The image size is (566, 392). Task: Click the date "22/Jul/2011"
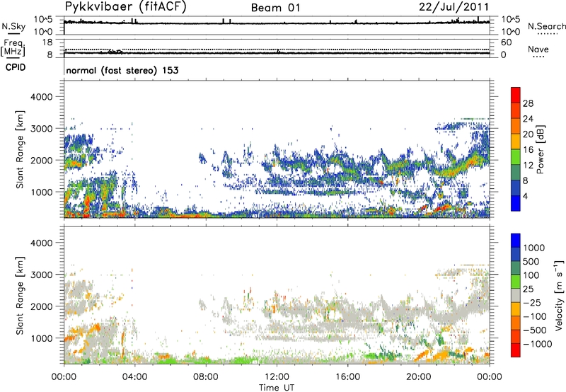(x=454, y=7)
